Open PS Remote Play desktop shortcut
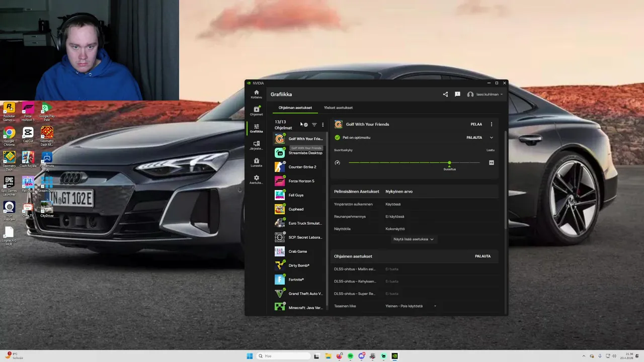644x362 pixels. pos(47,161)
